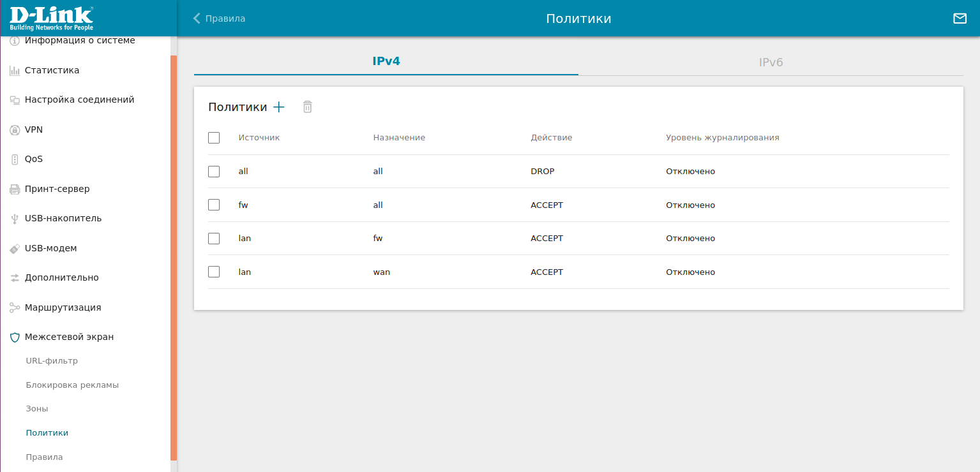Click the D-Link logo
Viewport: 980px width, 472px height.
(x=51, y=18)
